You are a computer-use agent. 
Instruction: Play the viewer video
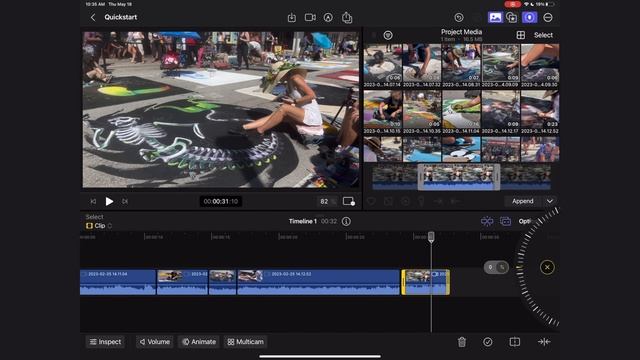109,201
